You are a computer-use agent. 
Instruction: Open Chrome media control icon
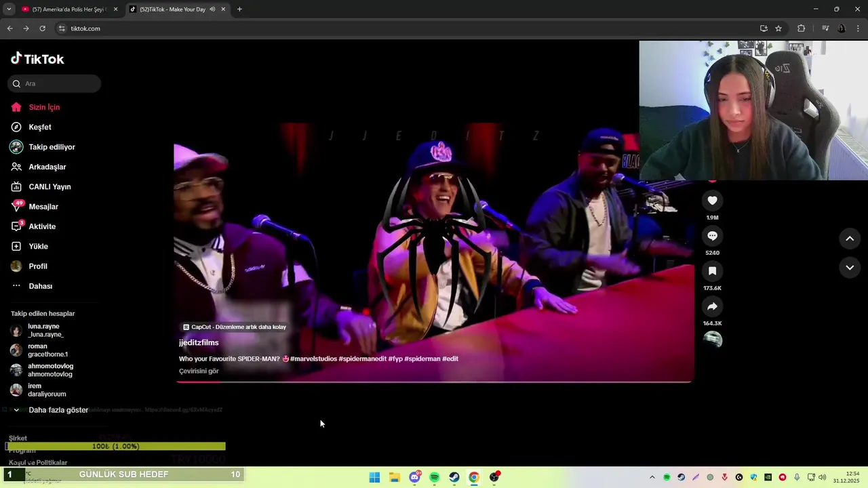click(x=825, y=28)
